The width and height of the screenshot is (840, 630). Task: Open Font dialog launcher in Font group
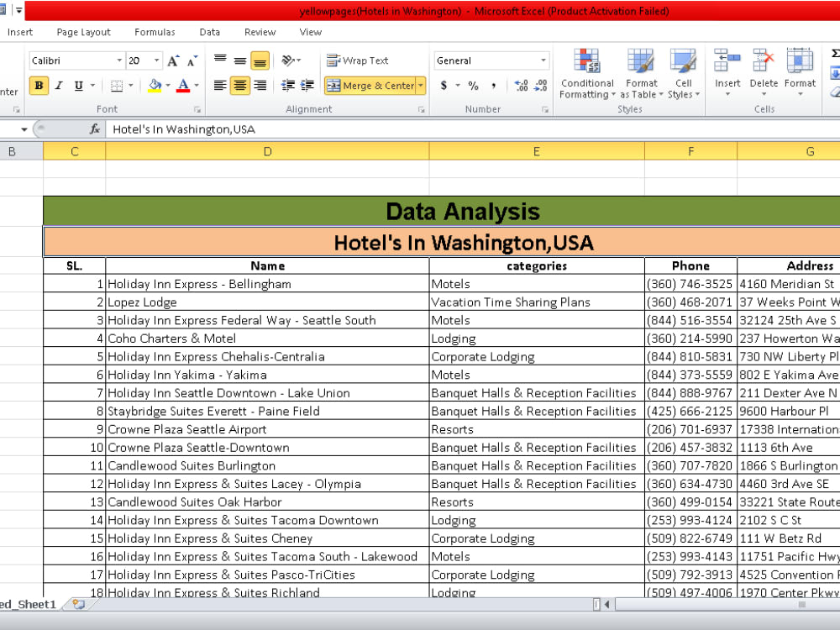[197, 109]
